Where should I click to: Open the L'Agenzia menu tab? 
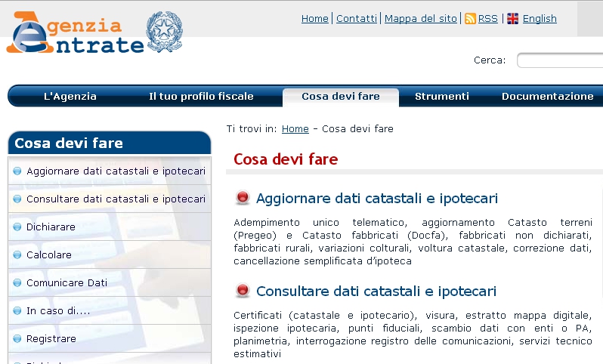(x=70, y=97)
